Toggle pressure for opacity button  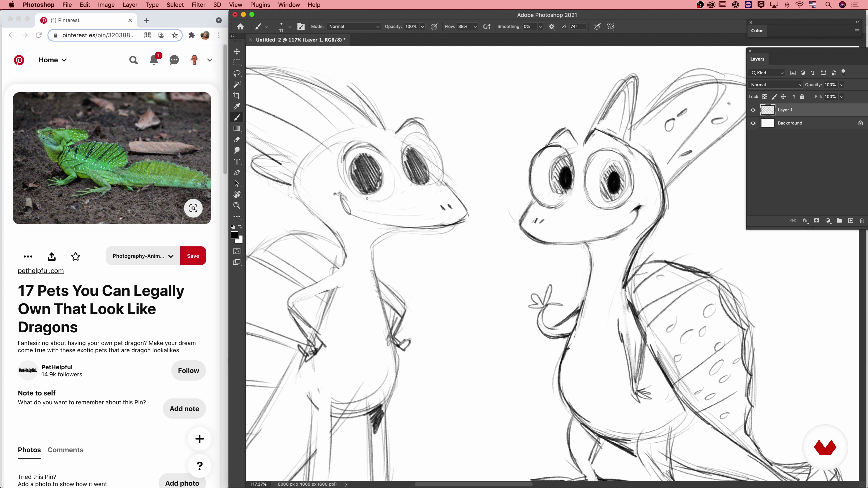click(434, 27)
